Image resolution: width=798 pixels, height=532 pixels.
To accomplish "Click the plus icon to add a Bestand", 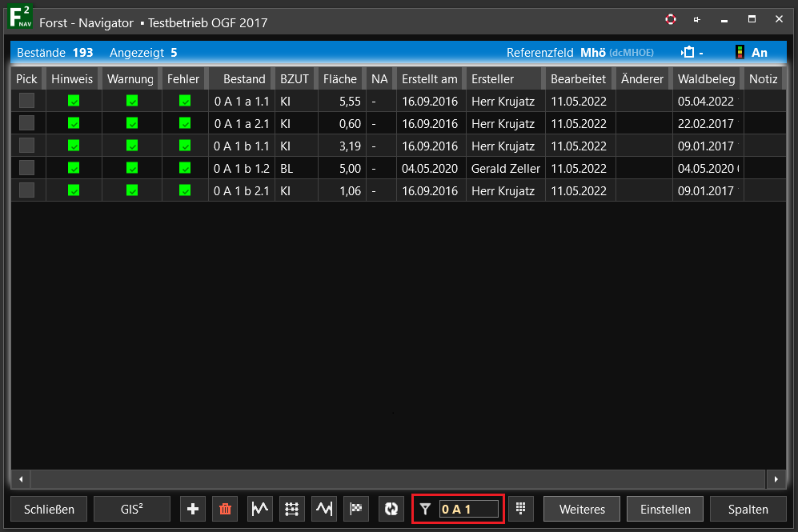I will tap(193, 509).
